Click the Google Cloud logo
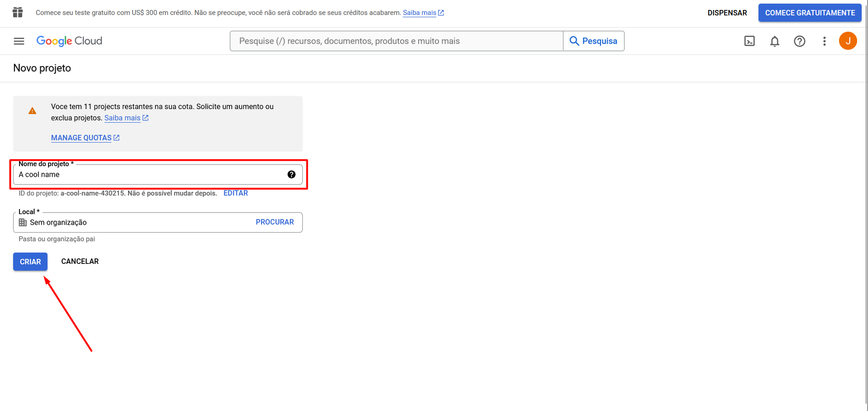This screenshot has height=411, width=868. (x=69, y=41)
